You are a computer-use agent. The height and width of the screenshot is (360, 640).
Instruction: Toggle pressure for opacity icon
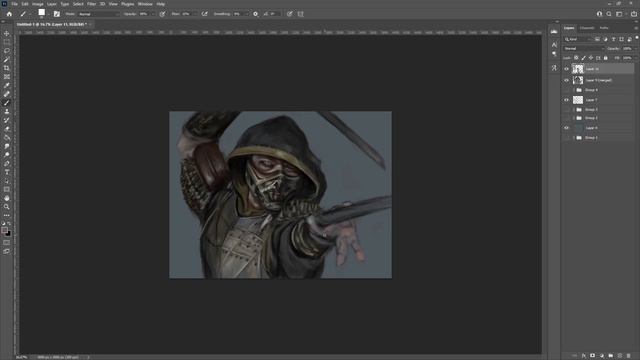tap(162, 14)
